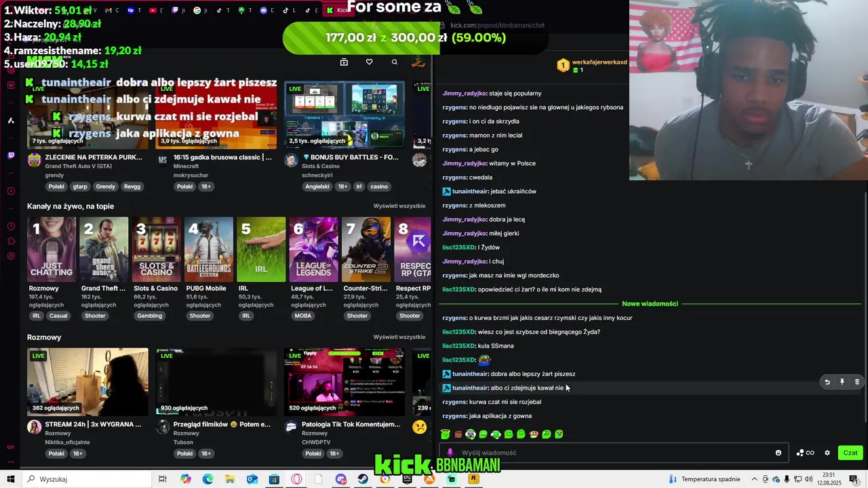
Task: Open Opera browser on taskbar
Action: pos(296,479)
